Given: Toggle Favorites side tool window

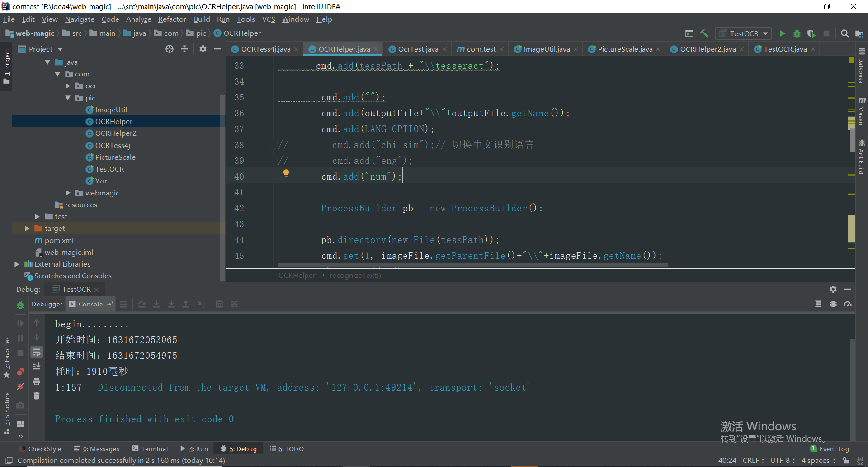Looking at the screenshot, I should (6, 357).
